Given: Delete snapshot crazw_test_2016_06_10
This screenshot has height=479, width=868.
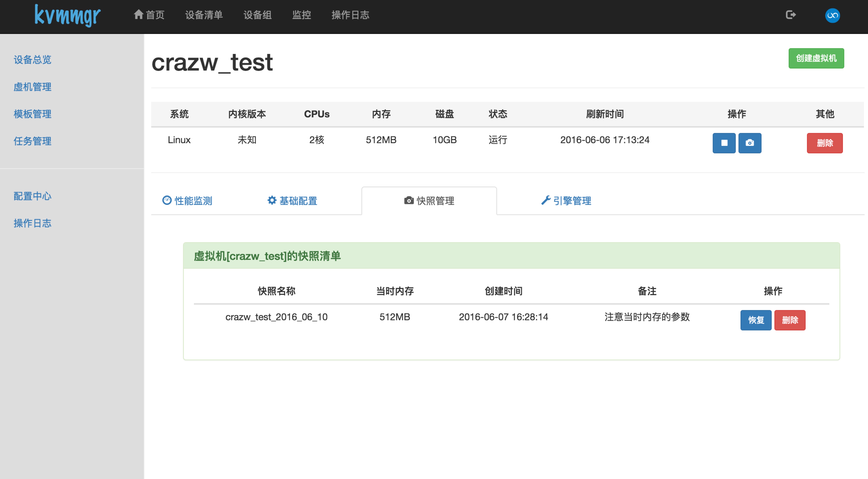Looking at the screenshot, I should click(x=790, y=320).
